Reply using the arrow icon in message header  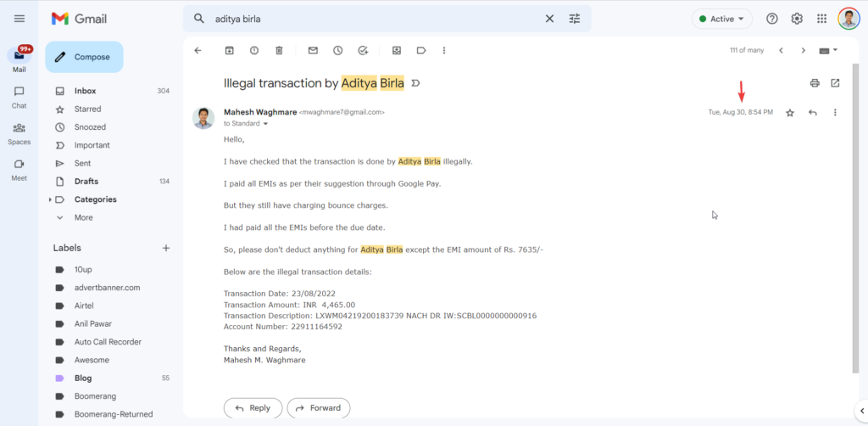(813, 113)
